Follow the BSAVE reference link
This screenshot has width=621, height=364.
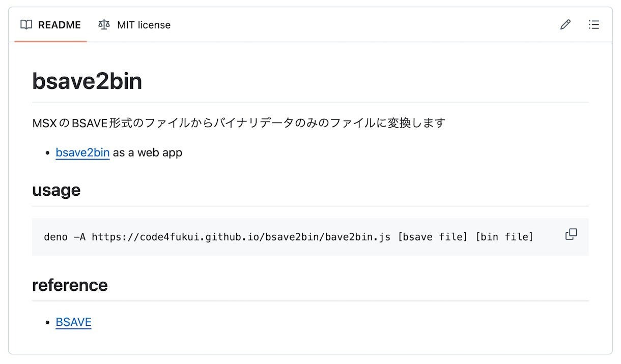tap(73, 322)
